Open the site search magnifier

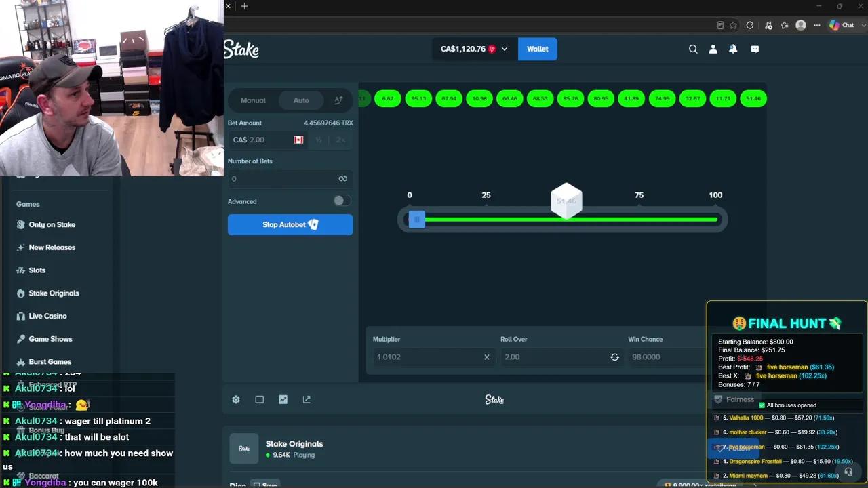coord(693,49)
